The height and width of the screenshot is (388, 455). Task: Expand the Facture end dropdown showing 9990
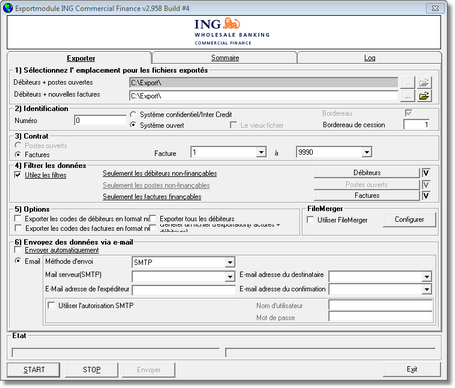point(367,152)
